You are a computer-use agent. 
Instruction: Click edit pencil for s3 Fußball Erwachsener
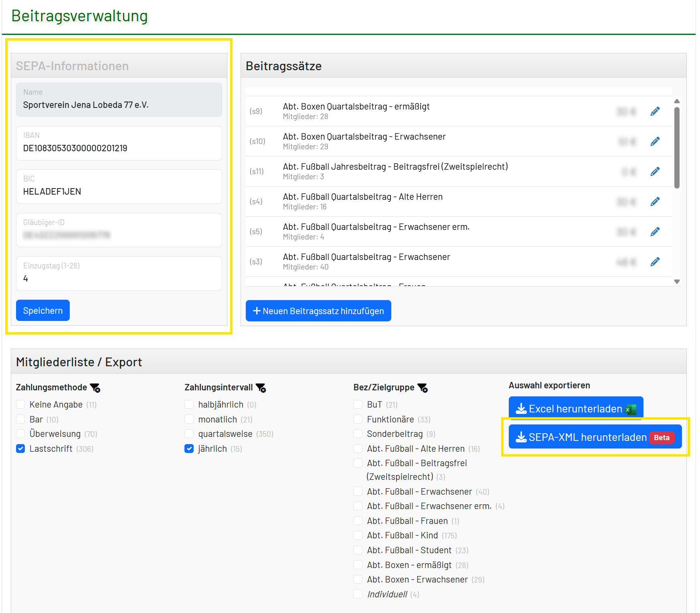point(655,262)
